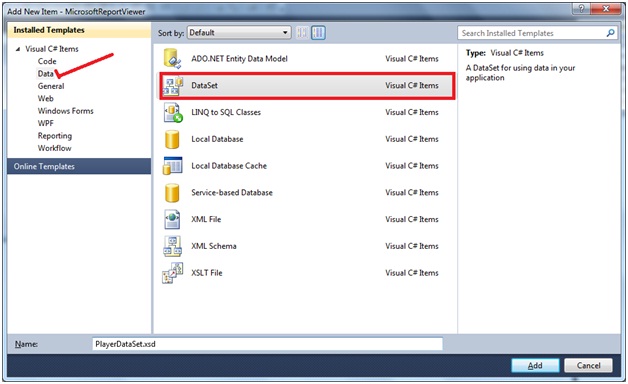Select the Local Database Cache label

(x=229, y=166)
